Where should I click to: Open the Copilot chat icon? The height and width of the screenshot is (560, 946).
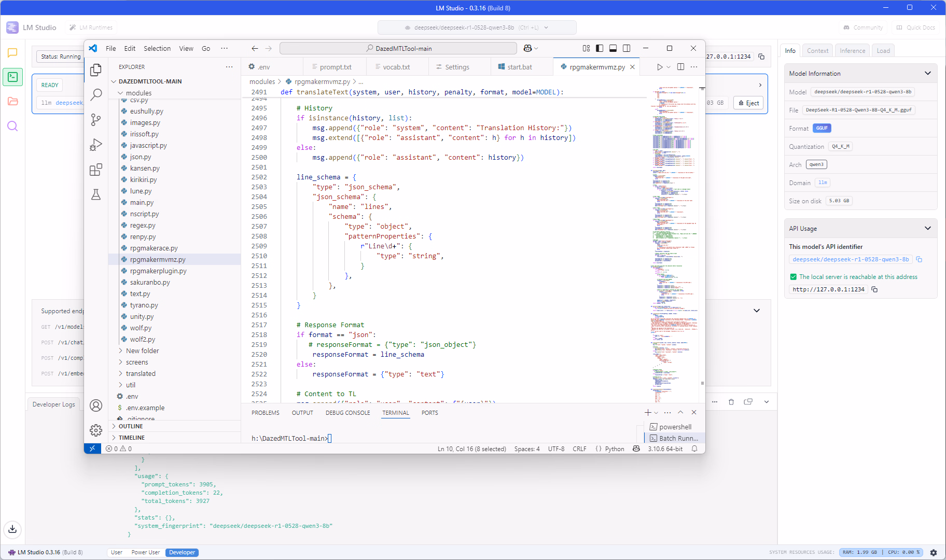point(527,48)
